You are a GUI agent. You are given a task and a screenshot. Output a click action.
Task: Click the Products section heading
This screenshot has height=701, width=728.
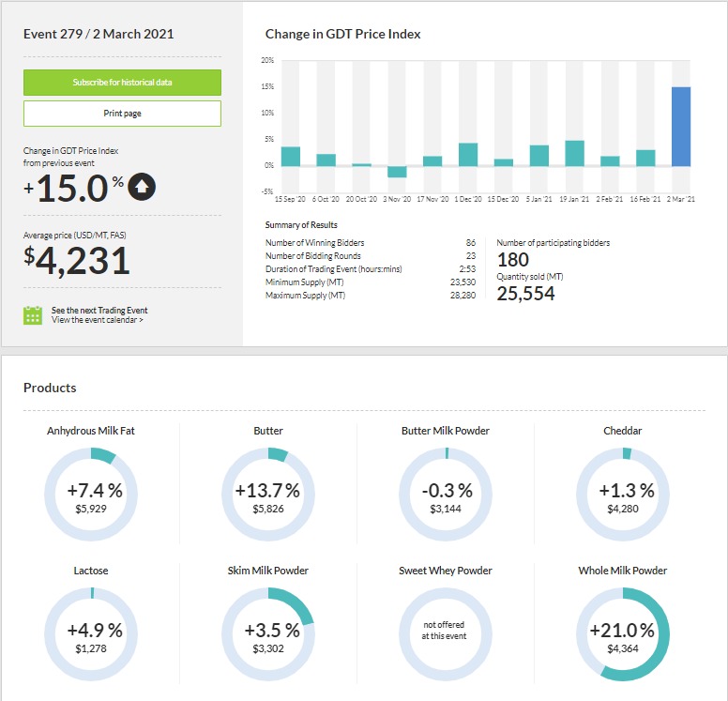pyautogui.click(x=50, y=388)
